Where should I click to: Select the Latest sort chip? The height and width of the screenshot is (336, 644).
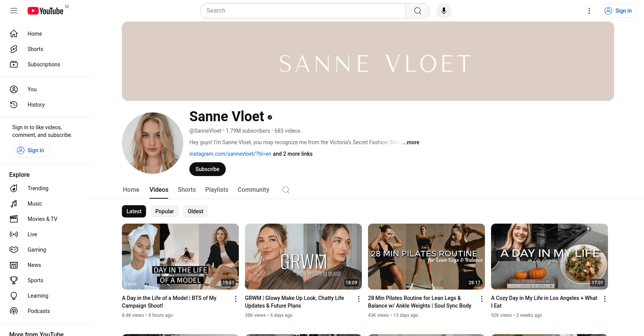pyautogui.click(x=134, y=211)
